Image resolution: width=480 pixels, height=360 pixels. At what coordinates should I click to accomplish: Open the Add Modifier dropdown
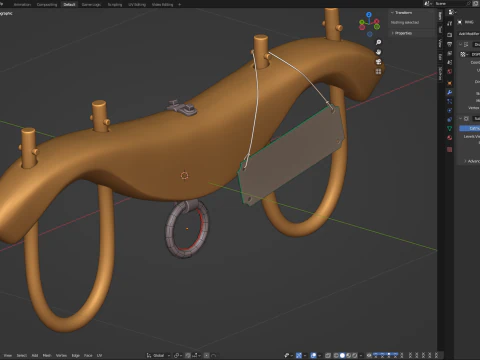coord(469,34)
